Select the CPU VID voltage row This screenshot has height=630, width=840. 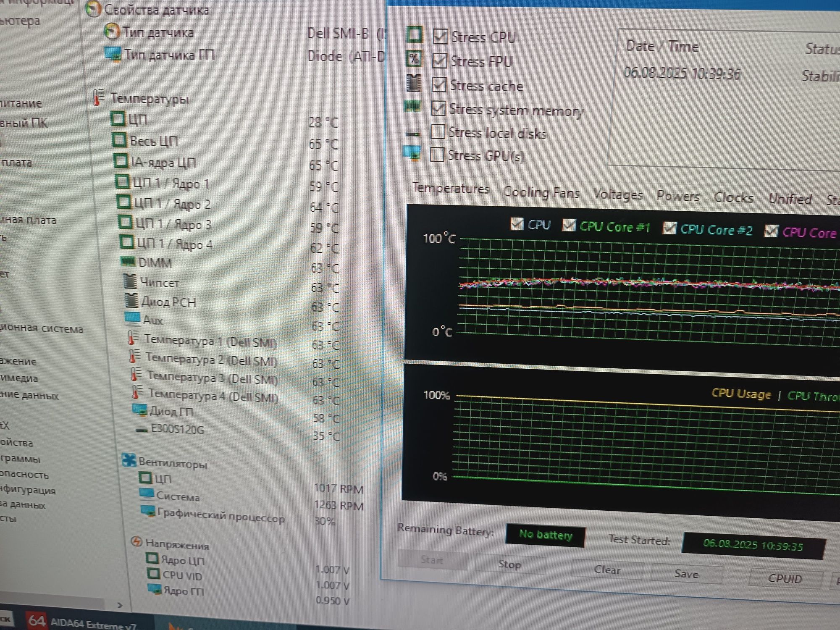248,580
